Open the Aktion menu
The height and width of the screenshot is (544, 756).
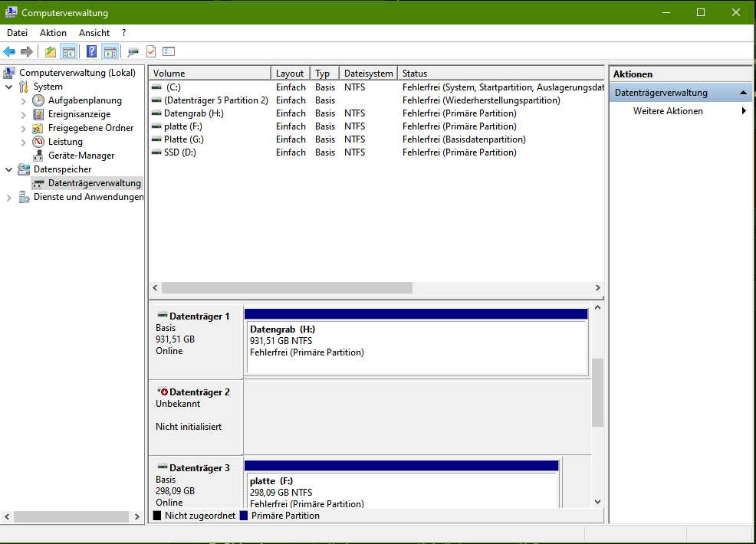pos(53,33)
